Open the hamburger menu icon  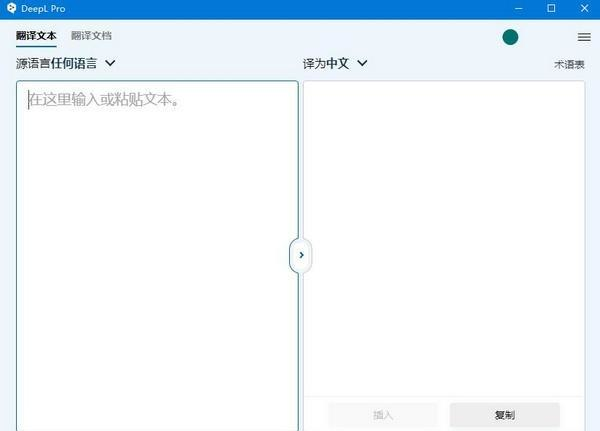tap(584, 37)
